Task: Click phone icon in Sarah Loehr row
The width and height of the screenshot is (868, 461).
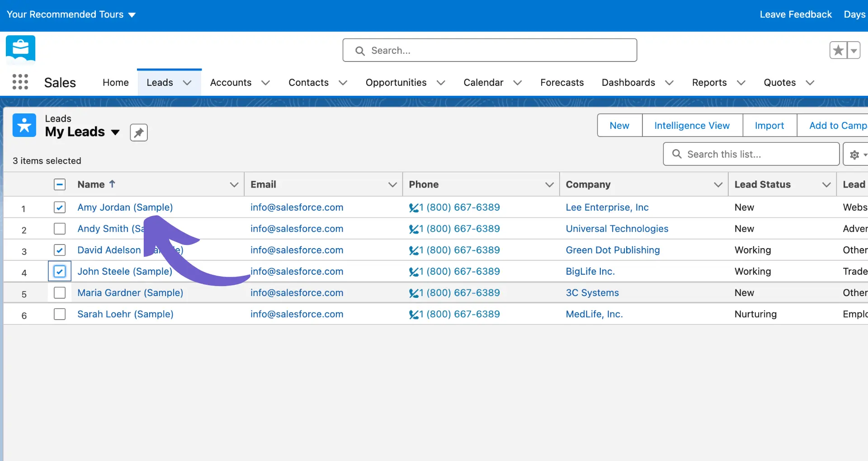Action: 414,315
